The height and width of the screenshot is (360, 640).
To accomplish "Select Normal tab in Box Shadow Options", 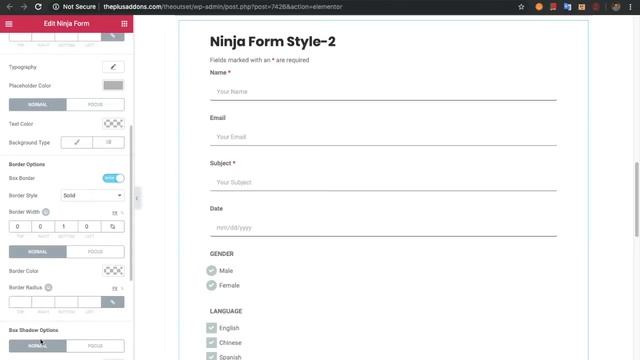I will pos(38,346).
